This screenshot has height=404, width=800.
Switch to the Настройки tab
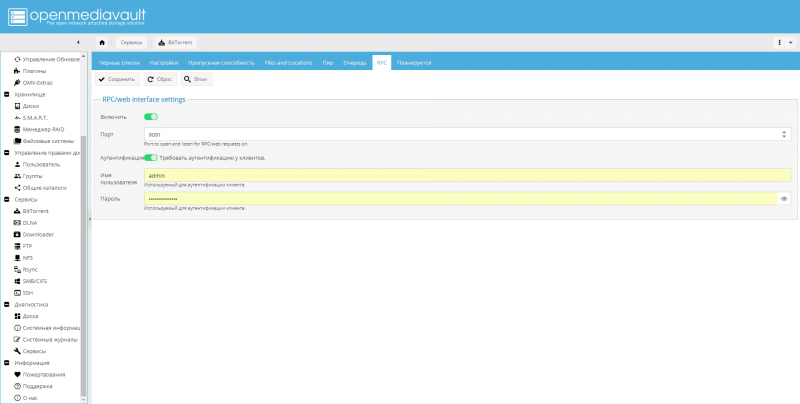point(164,63)
